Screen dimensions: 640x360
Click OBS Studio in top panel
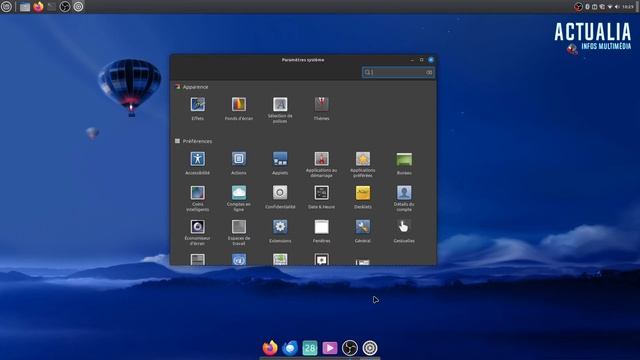[x=65, y=7]
